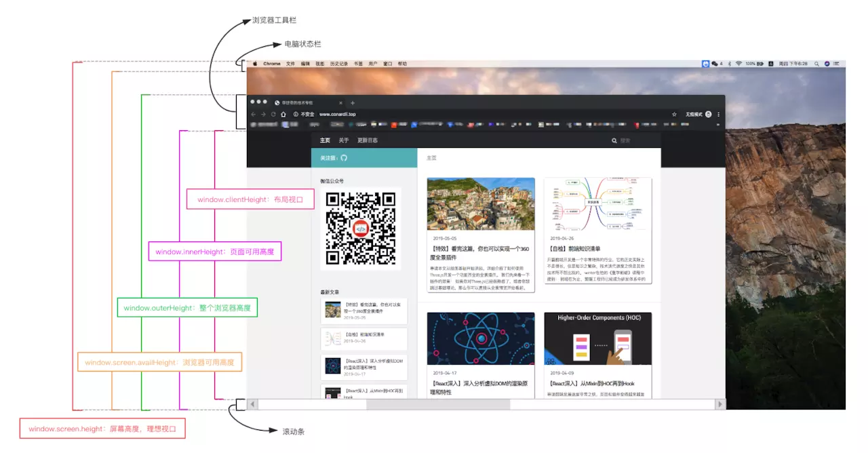
Task: Click the browser back arrow
Action: pos(254,114)
